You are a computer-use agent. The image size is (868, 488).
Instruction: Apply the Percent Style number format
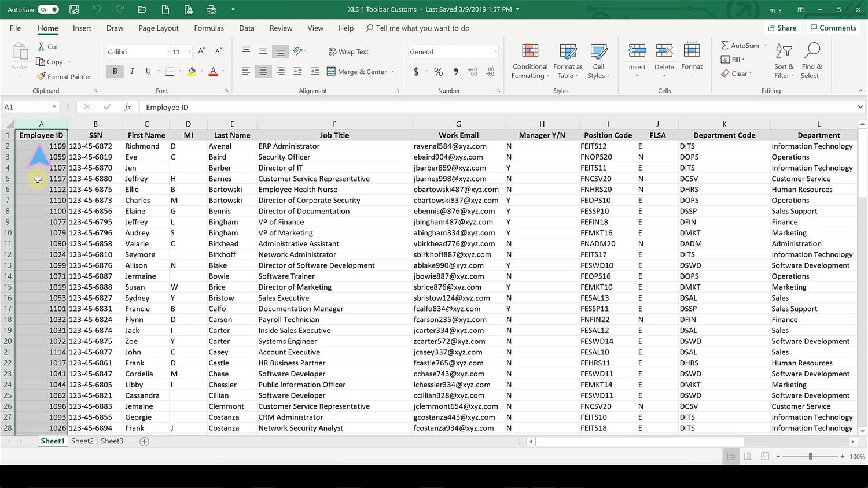438,72
